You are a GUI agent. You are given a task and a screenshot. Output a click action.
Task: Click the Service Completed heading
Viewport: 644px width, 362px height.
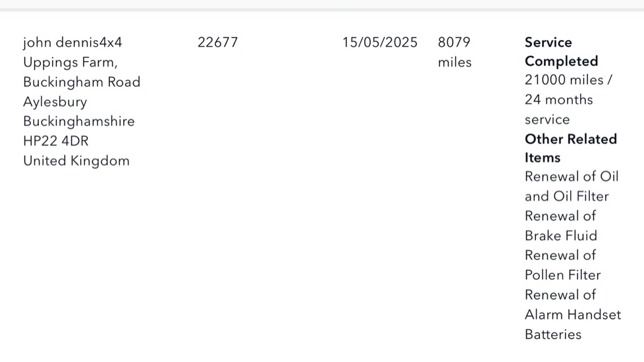[x=561, y=52]
